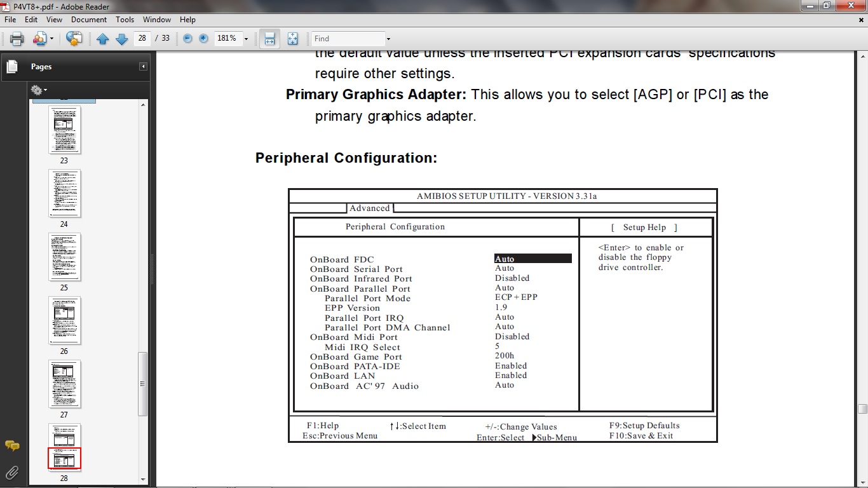
Task: Click thumbnail panel scroll down arrow
Action: [x=143, y=479]
